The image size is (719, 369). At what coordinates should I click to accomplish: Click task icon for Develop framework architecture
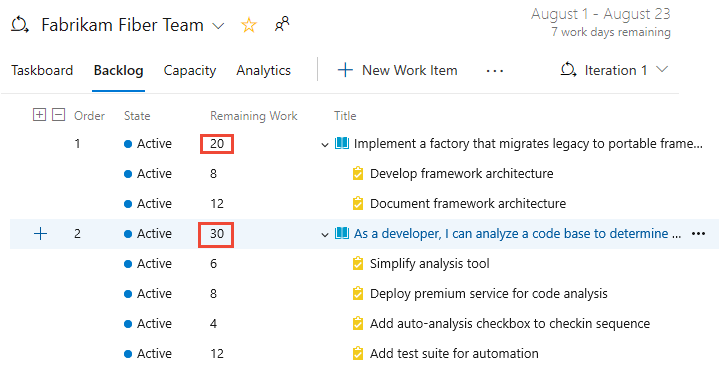[x=358, y=174]
